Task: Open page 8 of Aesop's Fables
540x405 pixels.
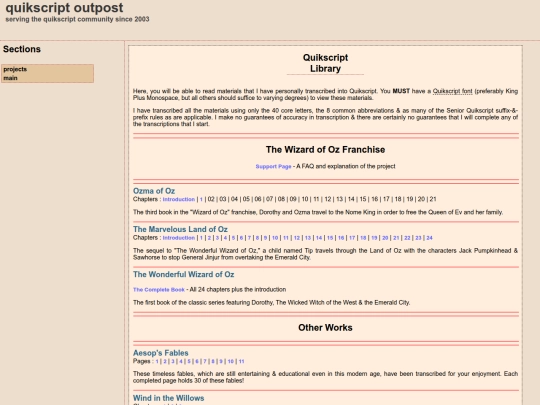Action: click(x=213, y=361)
